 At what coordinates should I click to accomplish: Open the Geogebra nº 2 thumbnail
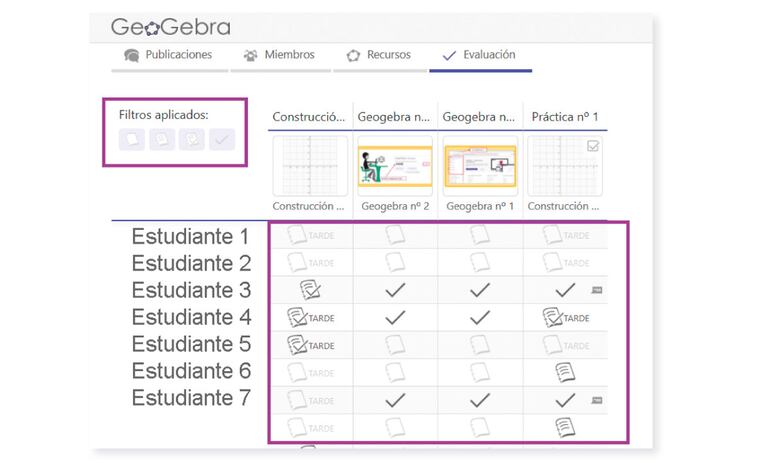click(395, 166)
